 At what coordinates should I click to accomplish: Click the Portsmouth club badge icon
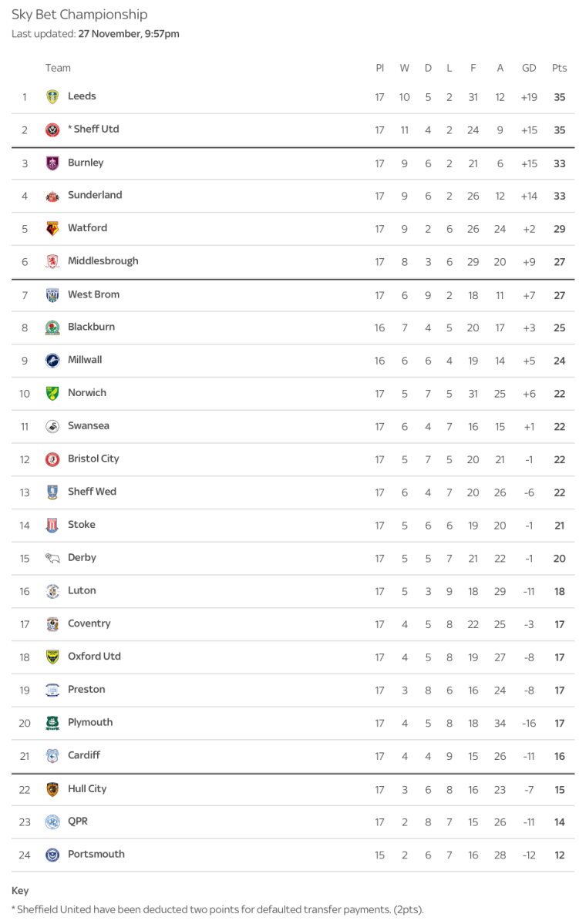(x=52, y=855)
